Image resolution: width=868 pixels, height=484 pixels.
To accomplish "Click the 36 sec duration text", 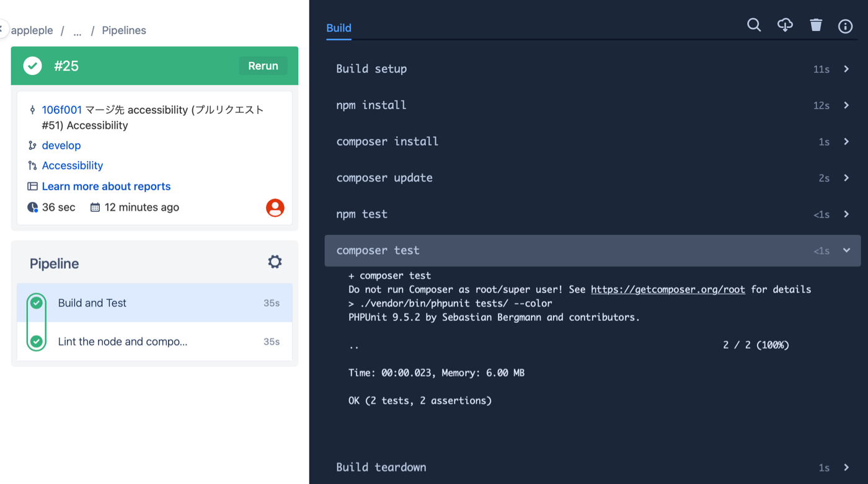I will [x=59, y=208].
